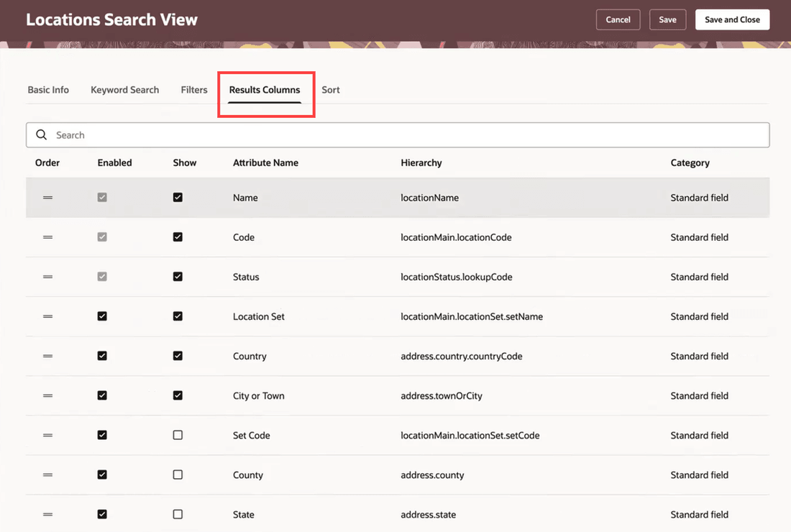Click the Save button
The height and width of the screenshot is (532, 791).
pos(667,19)
